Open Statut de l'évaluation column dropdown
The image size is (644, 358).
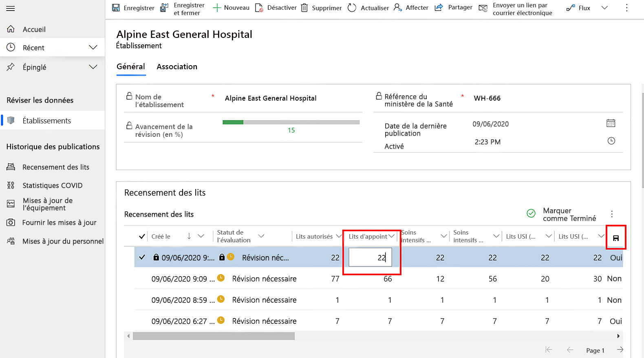(261, 236)
